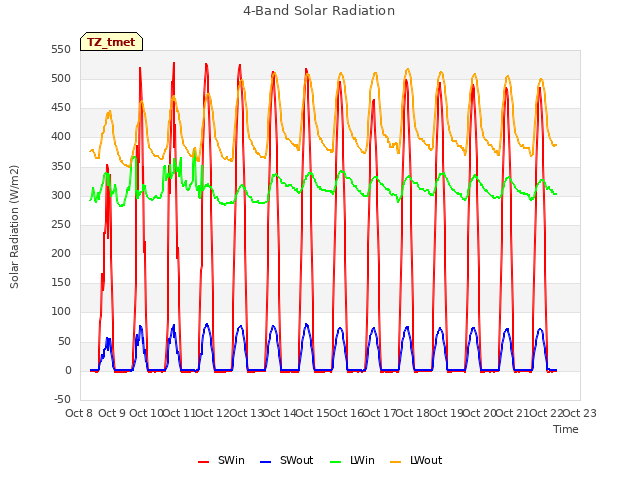This screenshot has width=640, height=480.
Task: Select the SWout legend label
Action: pos(296,460)
